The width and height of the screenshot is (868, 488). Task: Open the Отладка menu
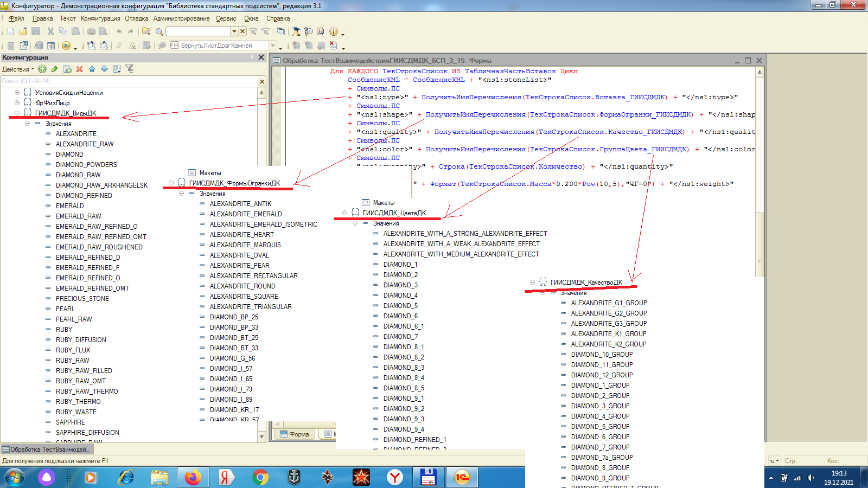click(x=137, y=18)
